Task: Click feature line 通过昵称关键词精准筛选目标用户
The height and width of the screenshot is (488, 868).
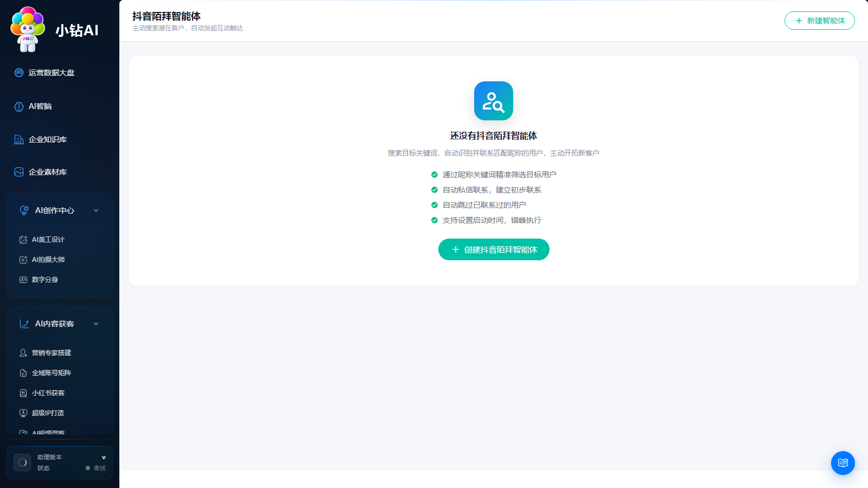Action: tap(500, 175)
